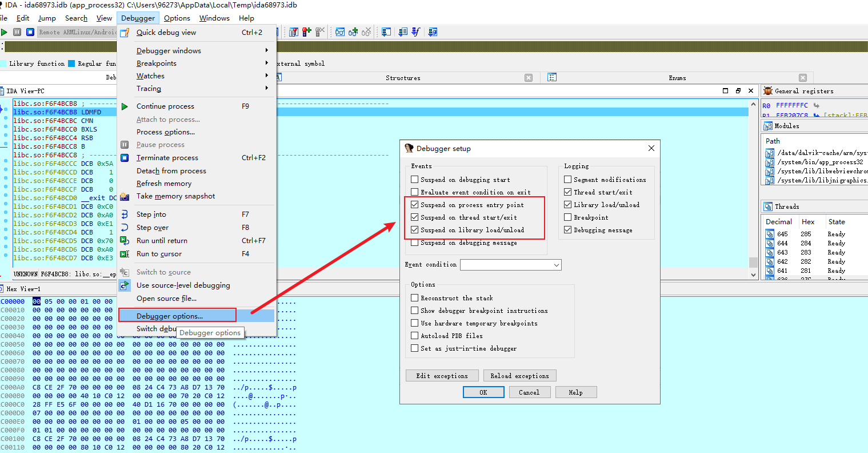Toggle Evaluate event condition on exit
This screenshot has height=453, width=868.
coord(415,192)
